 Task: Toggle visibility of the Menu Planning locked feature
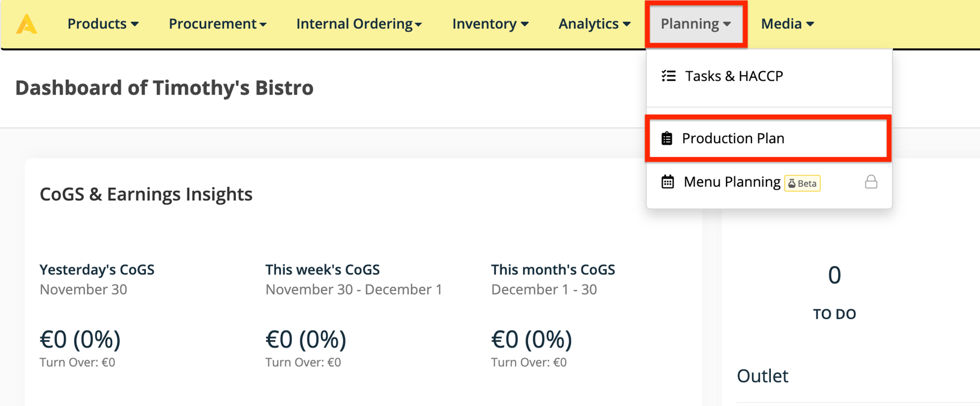pos(872,182)
